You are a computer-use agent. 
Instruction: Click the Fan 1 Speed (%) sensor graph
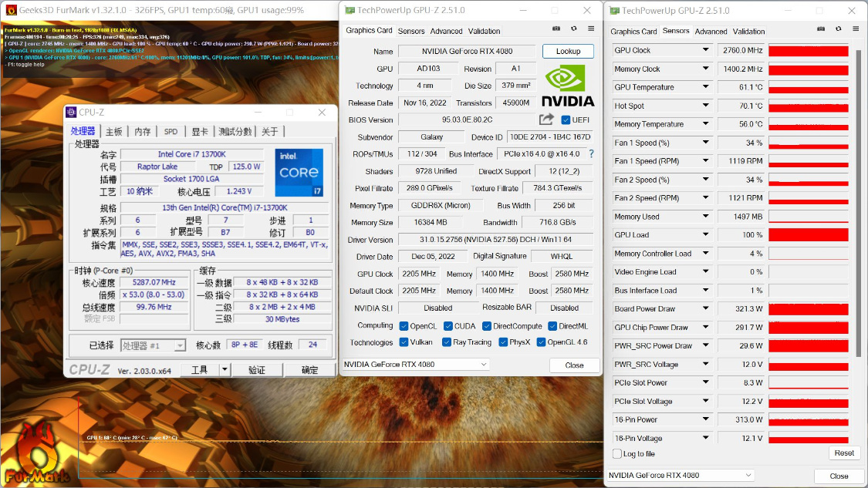[809, 143]
